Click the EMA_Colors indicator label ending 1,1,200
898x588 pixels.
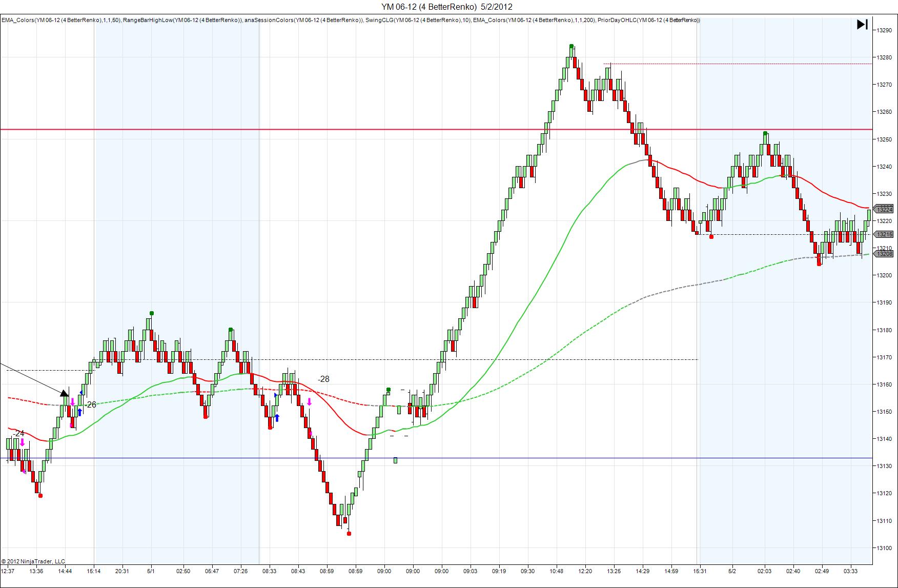[x=534, y=20]
